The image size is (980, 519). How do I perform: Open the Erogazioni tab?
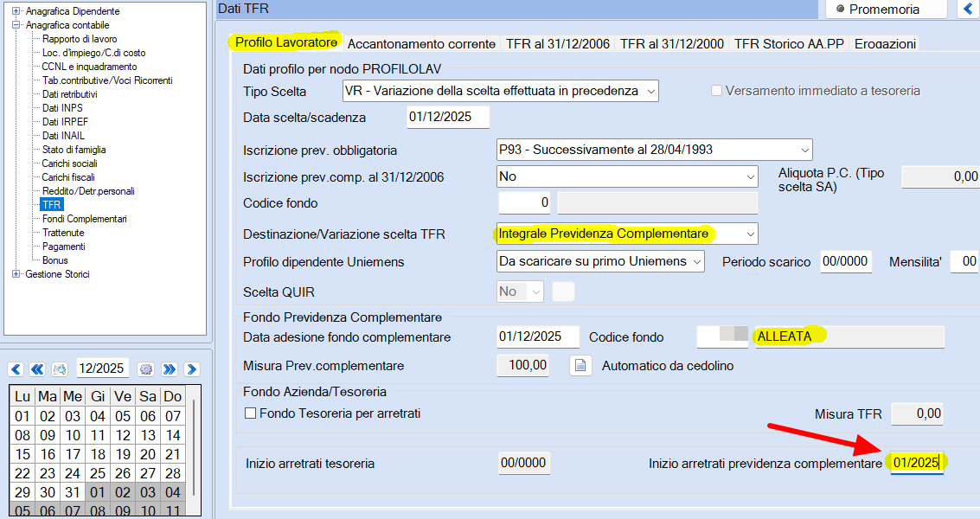point(885,44)
